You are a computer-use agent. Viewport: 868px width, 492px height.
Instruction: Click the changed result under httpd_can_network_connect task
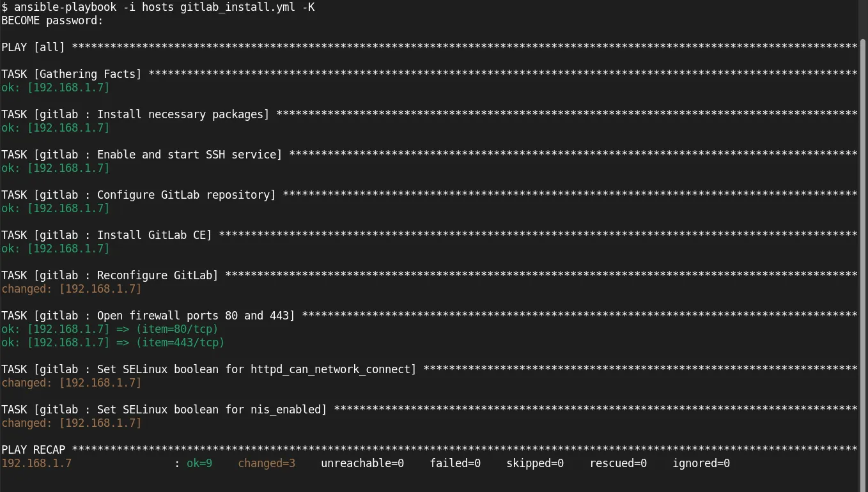(72, 383)
